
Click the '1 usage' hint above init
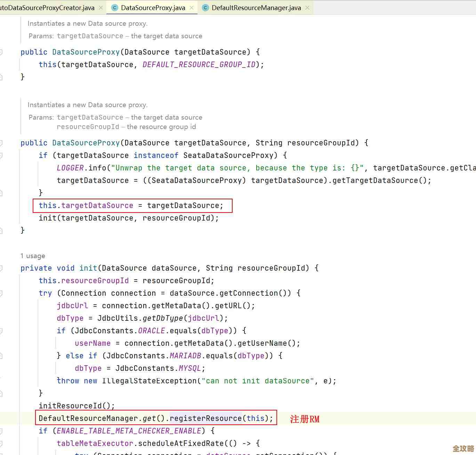[33, 256]
